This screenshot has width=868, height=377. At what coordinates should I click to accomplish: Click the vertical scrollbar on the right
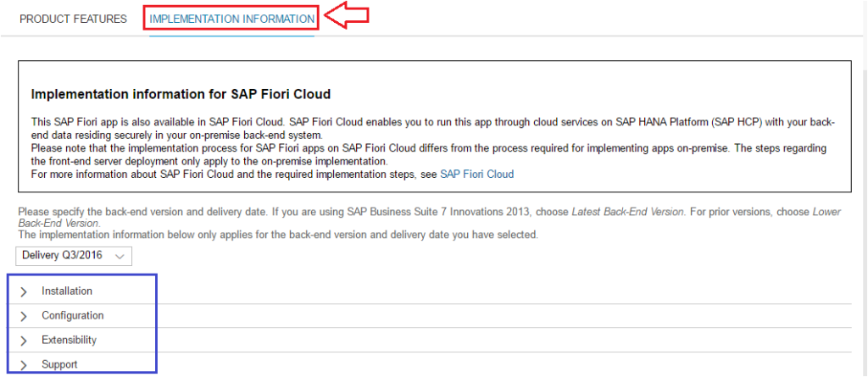[x=865, y=221]
